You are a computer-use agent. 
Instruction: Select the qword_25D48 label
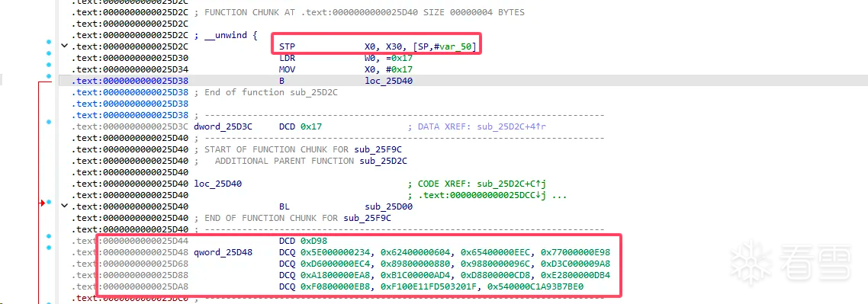(x=223, y=253)
